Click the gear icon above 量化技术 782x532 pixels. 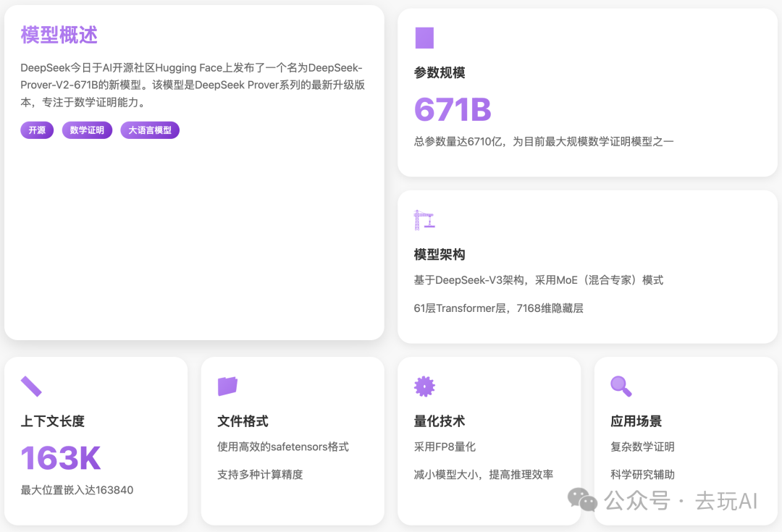tap(424, 387)
